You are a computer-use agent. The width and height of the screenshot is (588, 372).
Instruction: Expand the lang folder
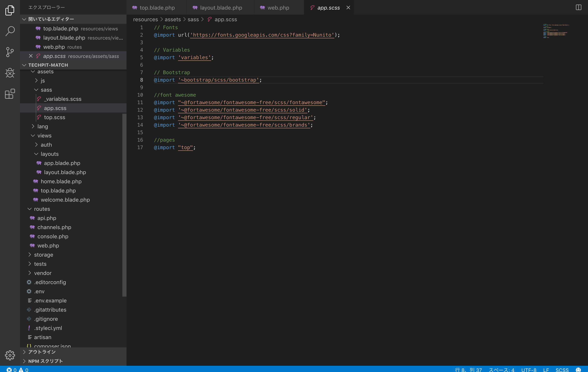point(73,126)
